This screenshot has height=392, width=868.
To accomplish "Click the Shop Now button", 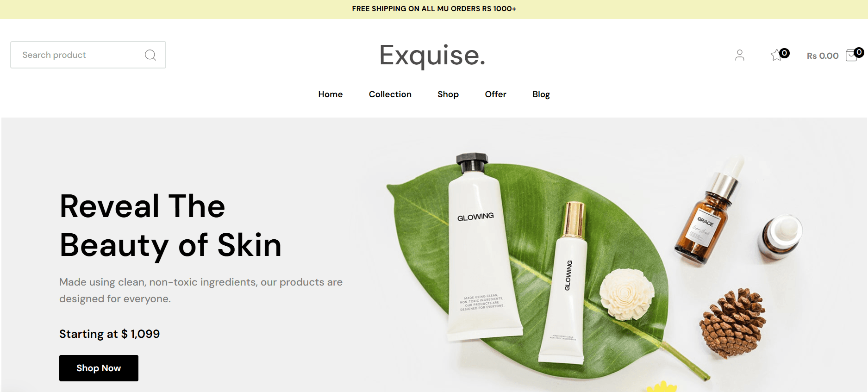I will (99, 368).
